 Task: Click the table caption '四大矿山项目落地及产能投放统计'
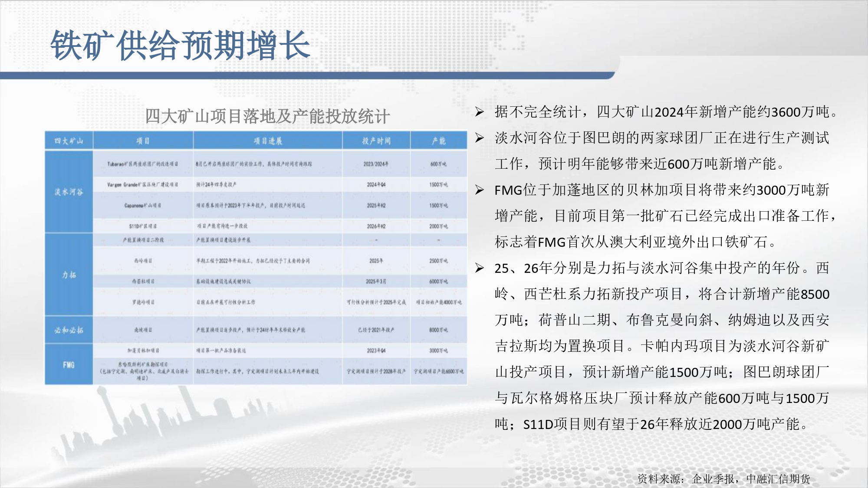tap(267, 116)
